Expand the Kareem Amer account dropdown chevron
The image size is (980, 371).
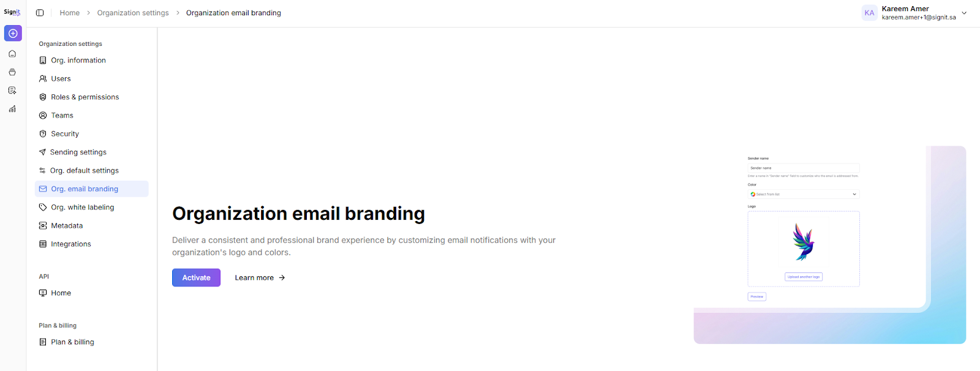[964, 13]
